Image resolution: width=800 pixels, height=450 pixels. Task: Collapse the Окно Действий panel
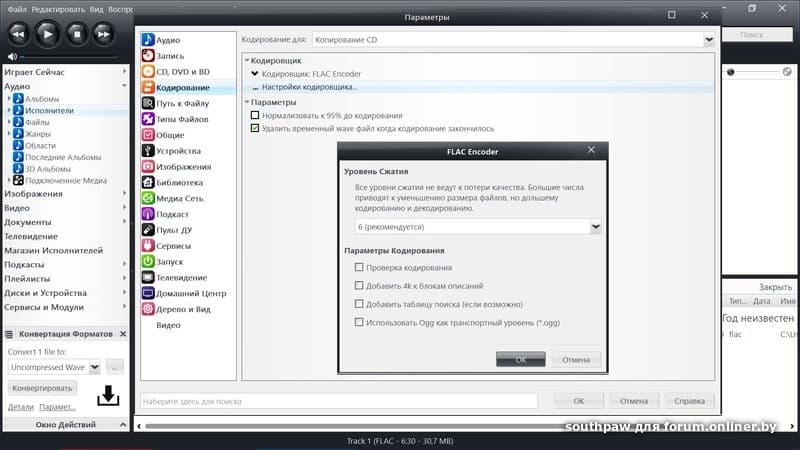click(123, 424)
